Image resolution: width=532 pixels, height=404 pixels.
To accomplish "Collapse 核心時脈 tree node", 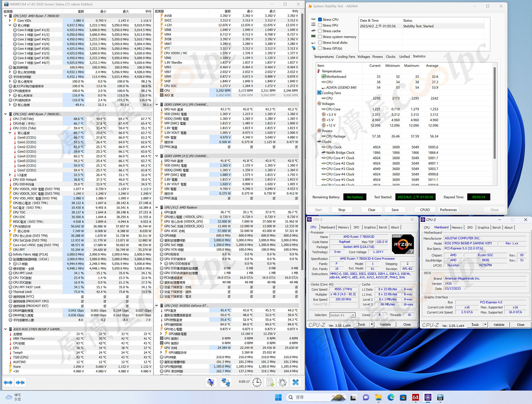I will point(10,25).
